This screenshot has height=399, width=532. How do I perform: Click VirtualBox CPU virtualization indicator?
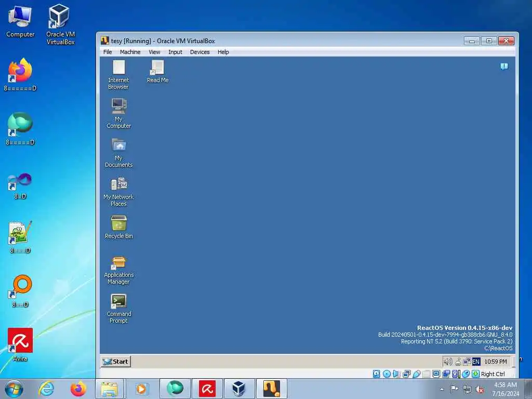click(x=456, y=374)
